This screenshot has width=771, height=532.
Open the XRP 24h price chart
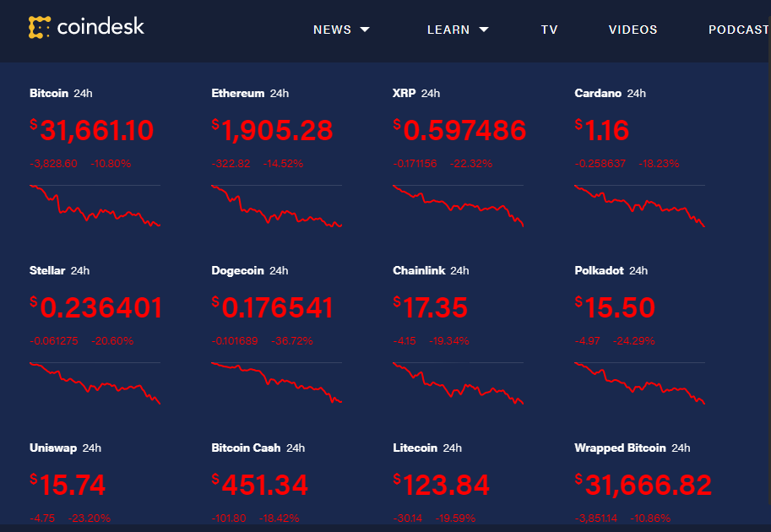tap(458, 205)
